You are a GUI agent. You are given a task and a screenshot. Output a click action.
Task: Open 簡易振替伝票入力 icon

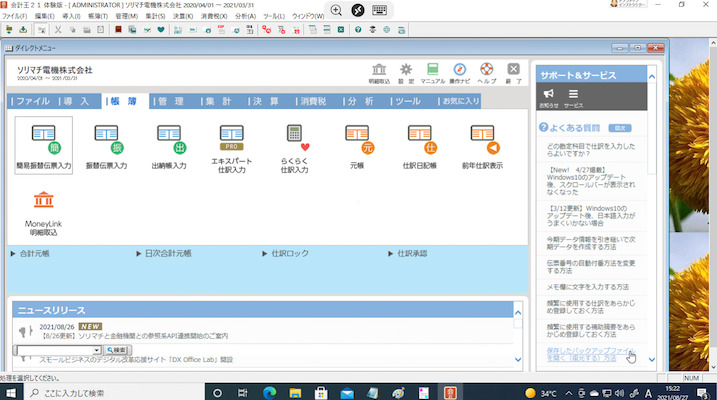point(43,145)
